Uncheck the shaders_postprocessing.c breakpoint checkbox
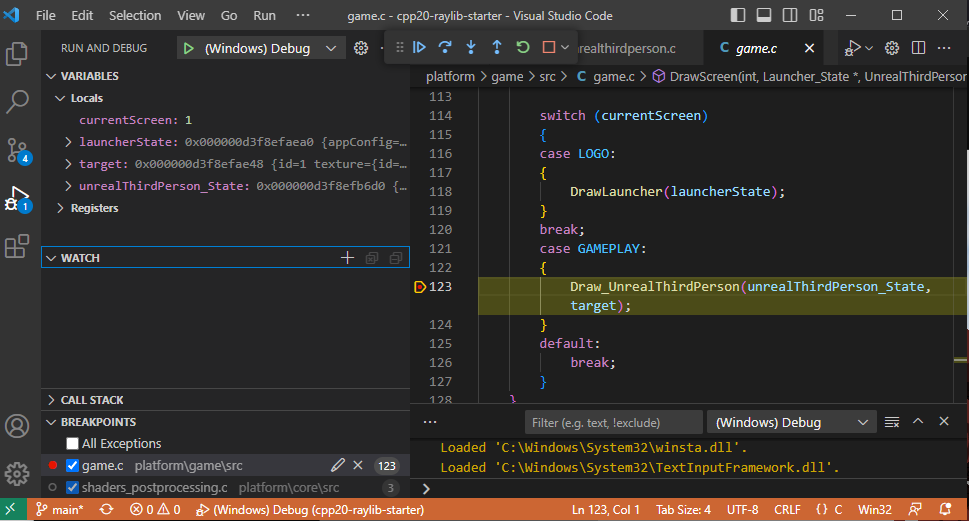 coord(72,488)
